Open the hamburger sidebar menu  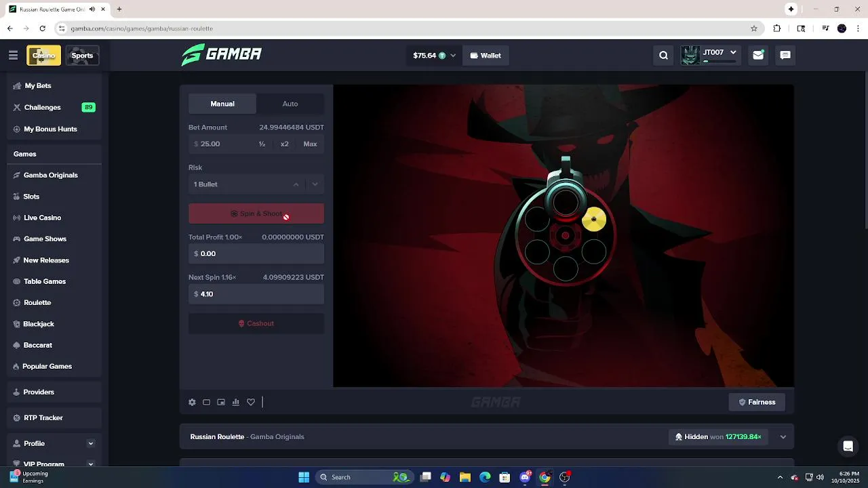13,56
